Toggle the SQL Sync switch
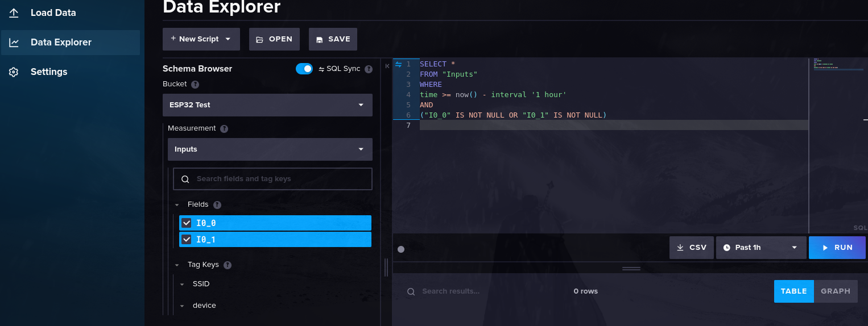 304,69
